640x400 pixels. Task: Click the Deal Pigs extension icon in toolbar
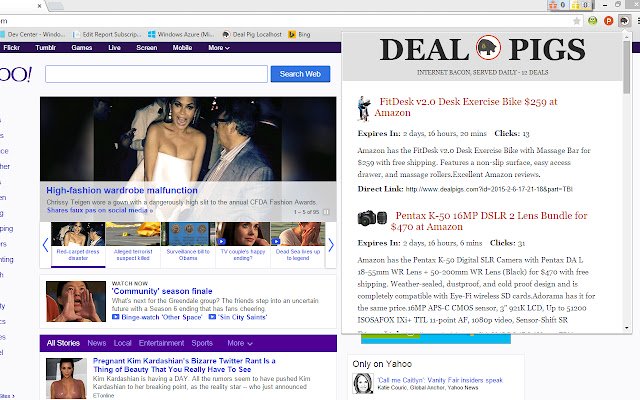(624, 20)
